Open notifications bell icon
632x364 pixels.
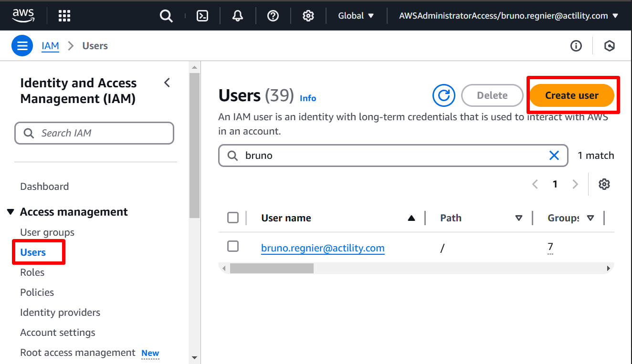pyautogui.click(x=238, y=16)
